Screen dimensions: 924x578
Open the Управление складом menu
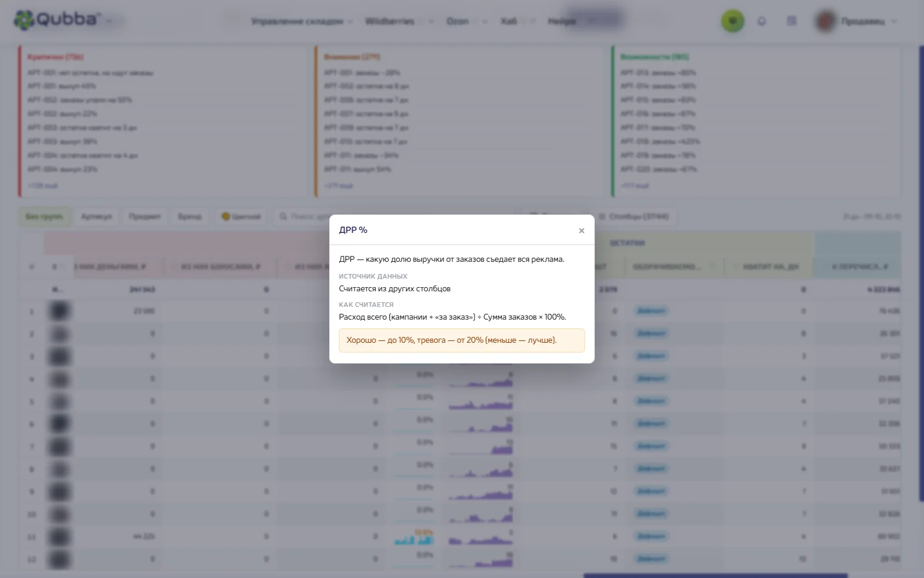(x=301, y=21)
